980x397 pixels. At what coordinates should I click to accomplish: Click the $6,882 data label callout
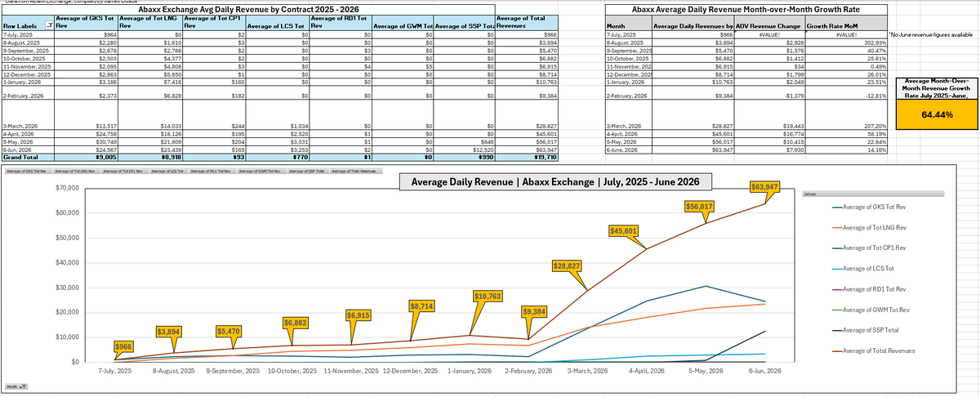click(296, 323)
